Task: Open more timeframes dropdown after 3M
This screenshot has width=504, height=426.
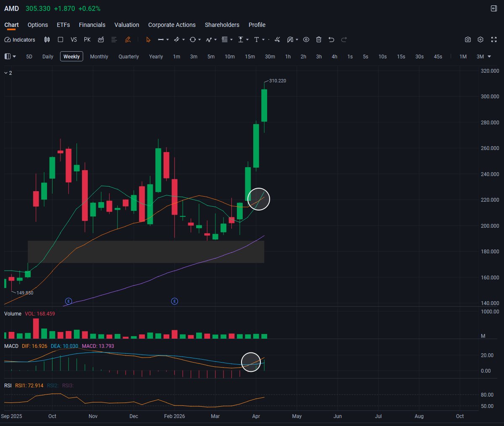Action: click(x=489, y=57)
